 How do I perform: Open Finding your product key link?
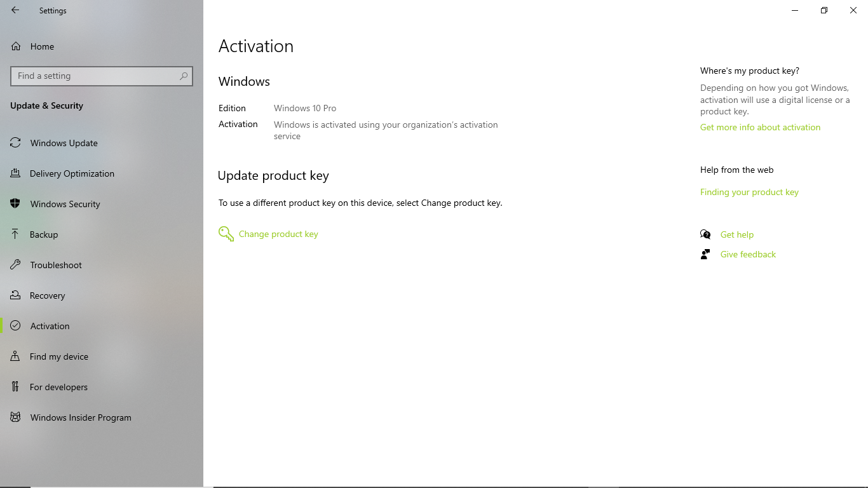click(749, 192)
